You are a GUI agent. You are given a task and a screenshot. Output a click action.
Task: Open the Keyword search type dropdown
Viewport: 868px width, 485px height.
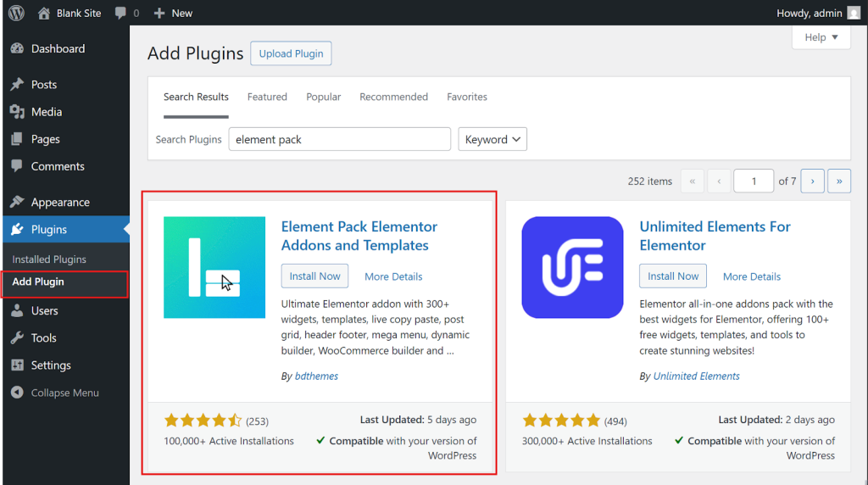pos(492,140)
